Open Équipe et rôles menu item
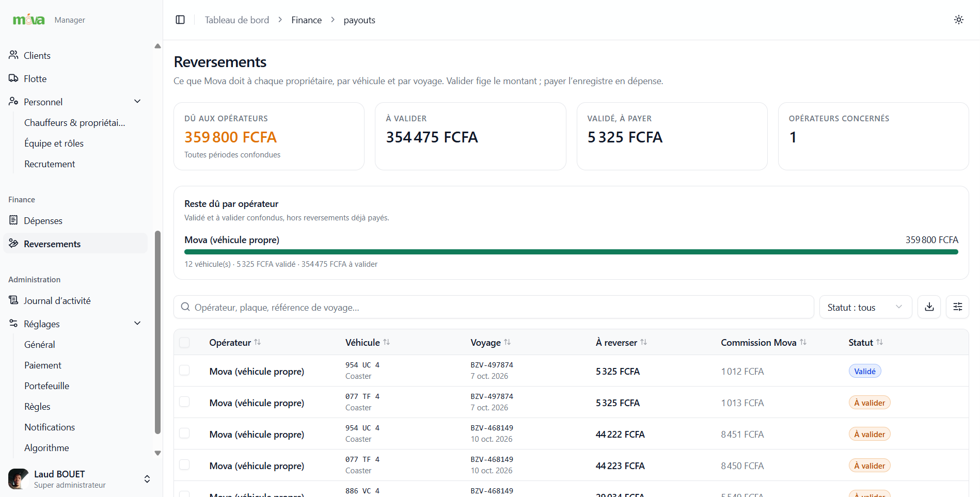 54,143
